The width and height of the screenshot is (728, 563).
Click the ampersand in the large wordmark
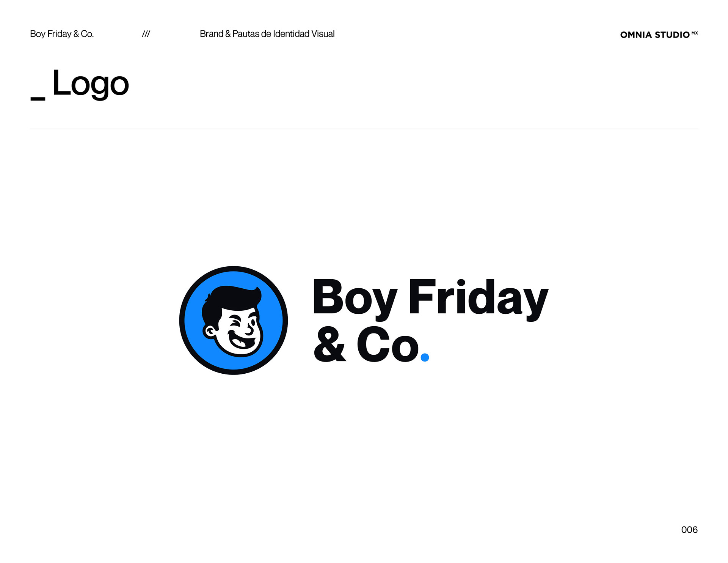click(330, 345)
